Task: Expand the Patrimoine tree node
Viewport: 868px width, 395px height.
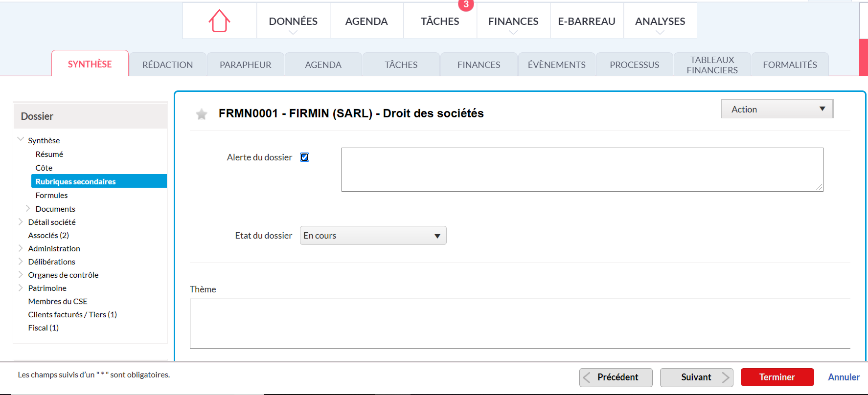Action: (21, 287)
